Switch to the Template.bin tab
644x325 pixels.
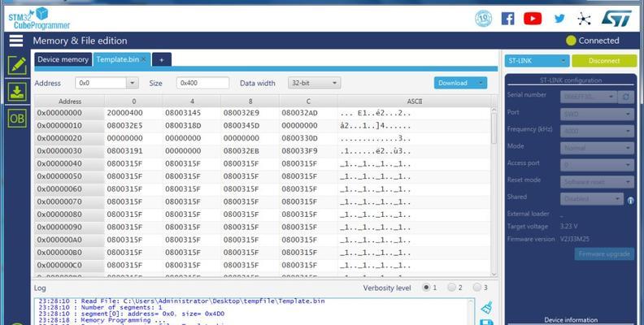pyautogui.click(x=117, y=59)
